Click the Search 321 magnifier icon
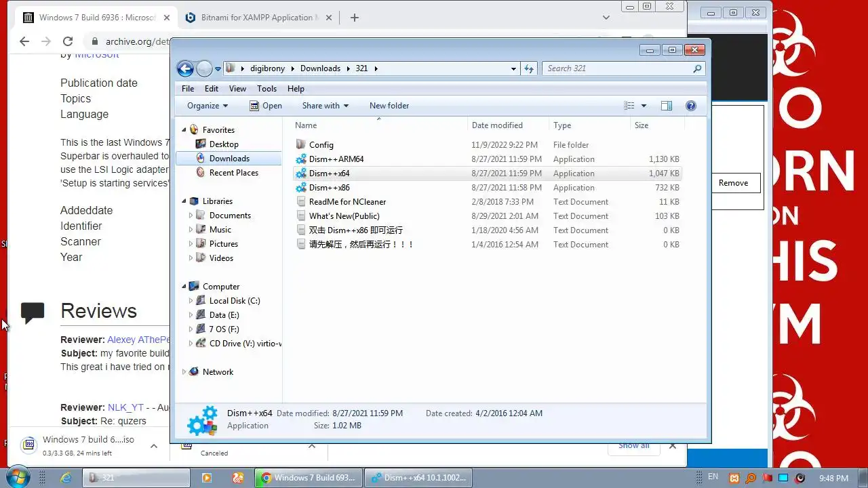 point(697,68)
